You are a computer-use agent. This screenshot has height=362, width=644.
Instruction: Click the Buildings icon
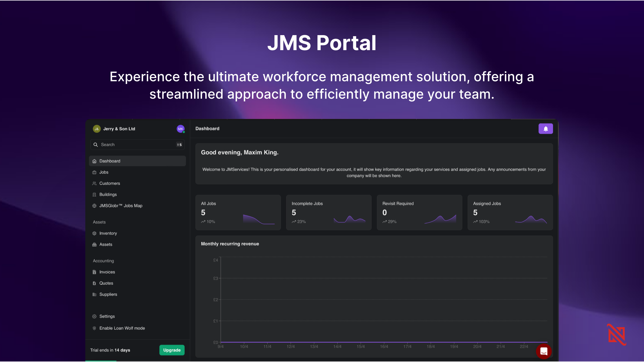(94, 194)
